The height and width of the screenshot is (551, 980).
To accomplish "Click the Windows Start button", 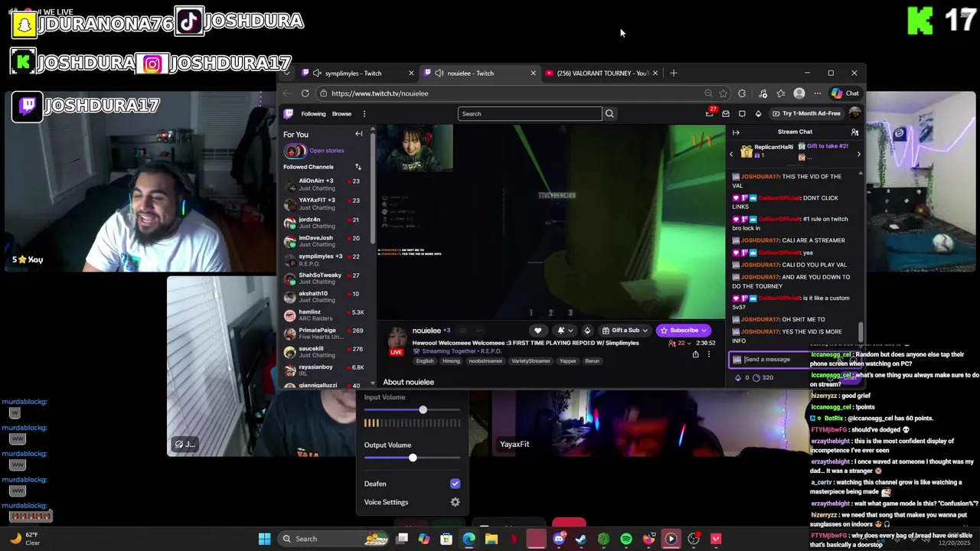I will pos(264,539).
